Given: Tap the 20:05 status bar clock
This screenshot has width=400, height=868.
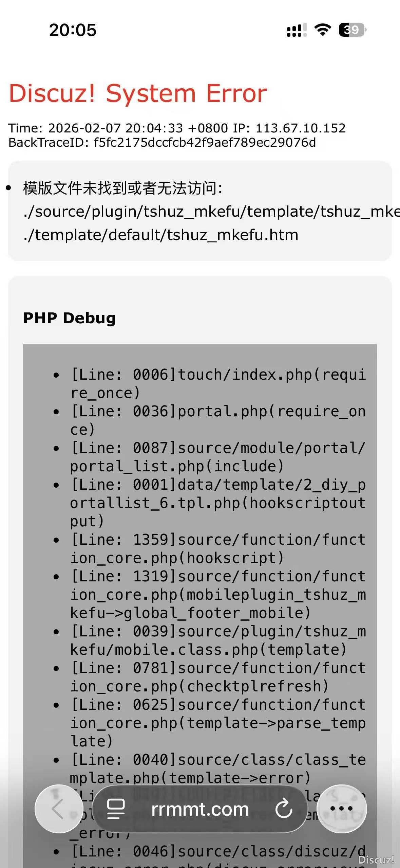Looking at the screenshot, I should coord(73,30).
